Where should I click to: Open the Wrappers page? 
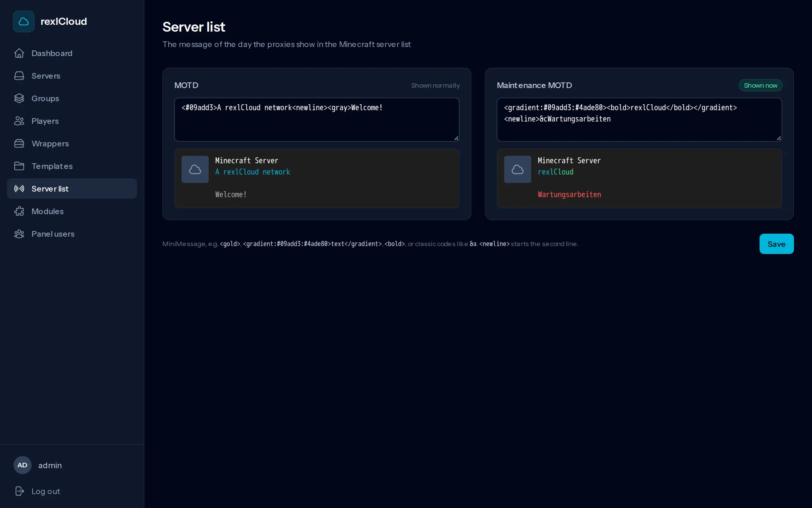(x=72, y=144)
